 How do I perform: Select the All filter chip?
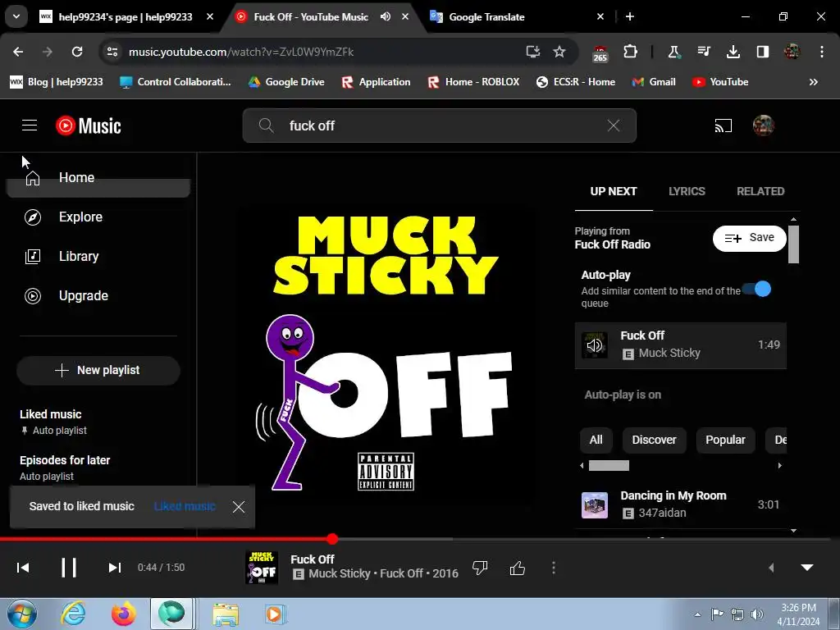pyautogui.click(x=596, y=440)
